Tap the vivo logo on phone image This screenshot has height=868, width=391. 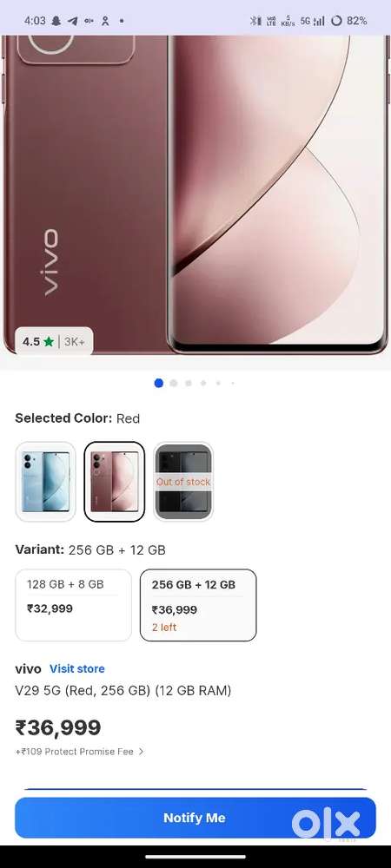tap(50, 262)
